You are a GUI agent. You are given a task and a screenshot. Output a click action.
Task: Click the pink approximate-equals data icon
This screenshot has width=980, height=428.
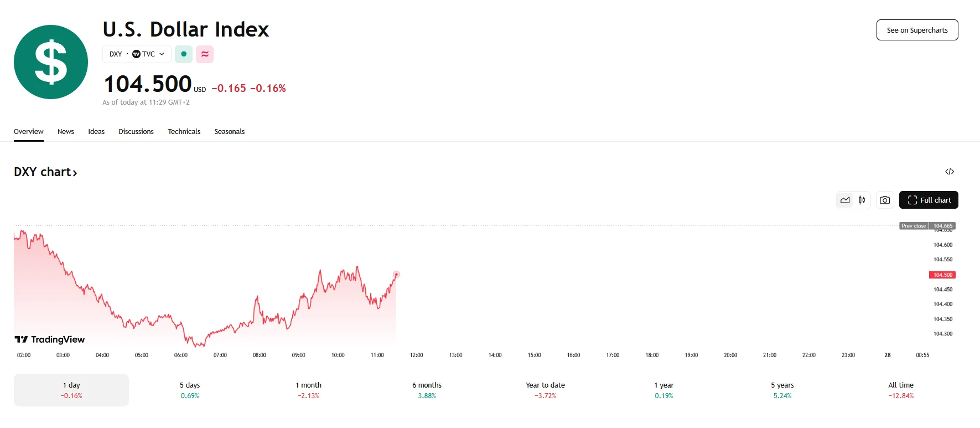(x=205, y=54)
